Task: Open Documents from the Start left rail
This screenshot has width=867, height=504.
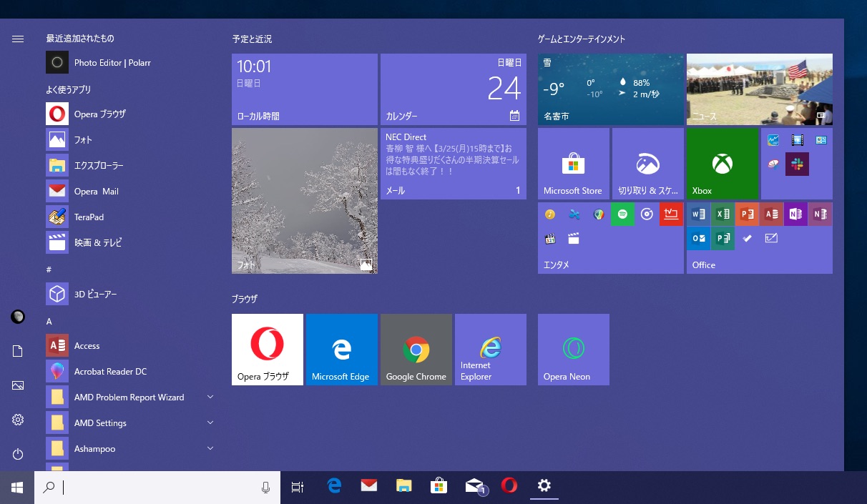Action: (18, 351)
